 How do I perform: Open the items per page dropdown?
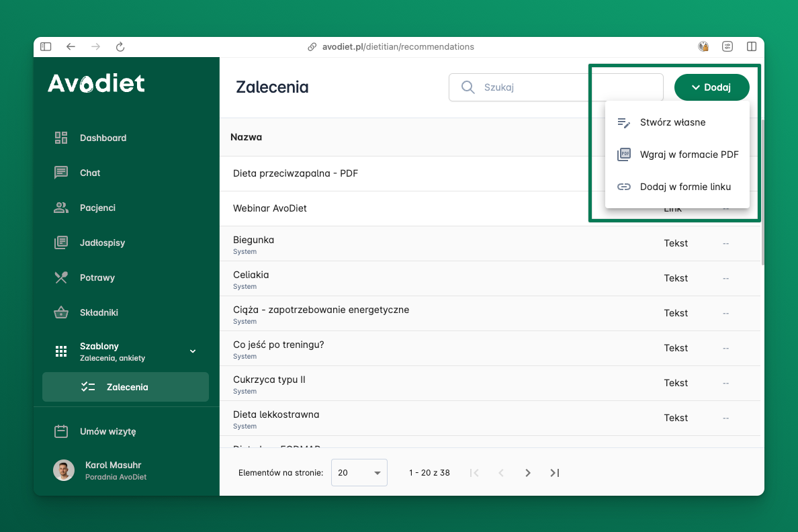click(x=359, y=473)
